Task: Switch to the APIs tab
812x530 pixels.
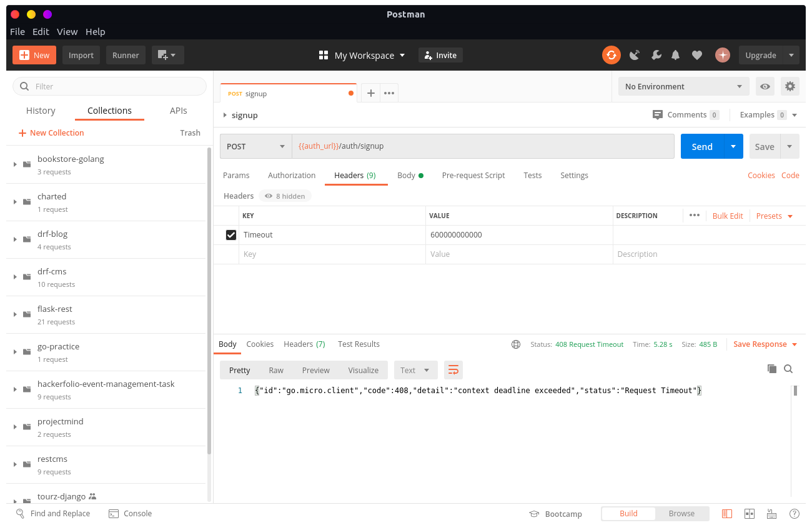Action: tap(179, 111)
